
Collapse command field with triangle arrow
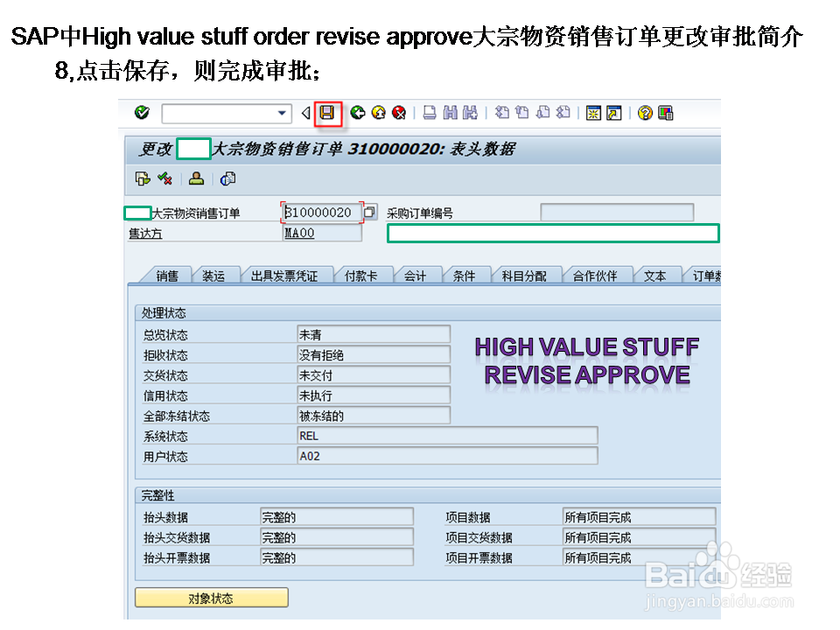point(305,113)
